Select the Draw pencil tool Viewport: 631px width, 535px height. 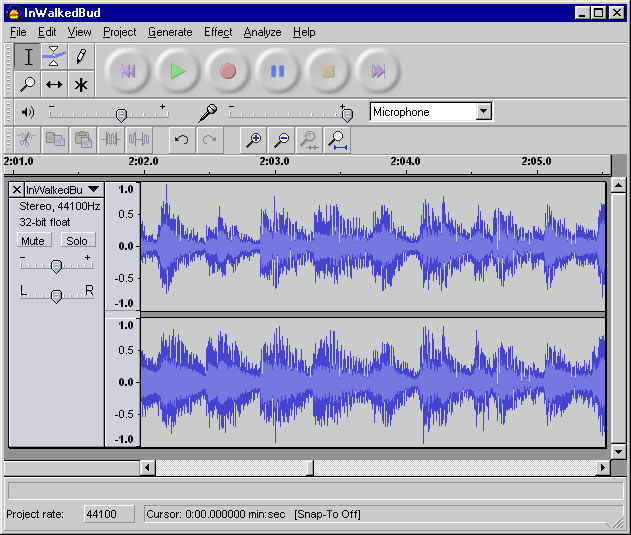(81, 57)
